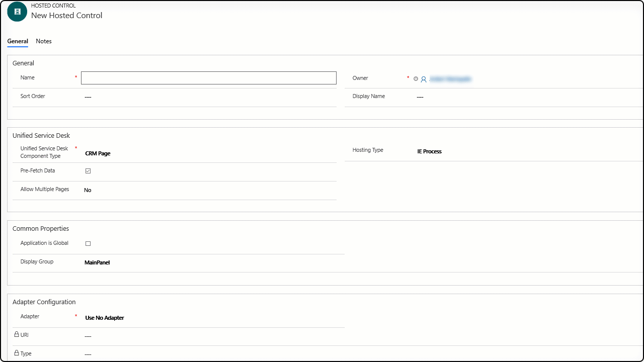This screenshot has height=362, width=644.
Task: Uncheck the Pre-Fetch Data checkbox
Action: (x=88, y=170)
